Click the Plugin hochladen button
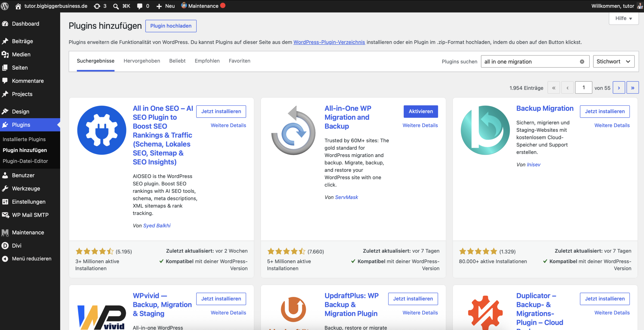The image size is (644, 330). [171, 26]
